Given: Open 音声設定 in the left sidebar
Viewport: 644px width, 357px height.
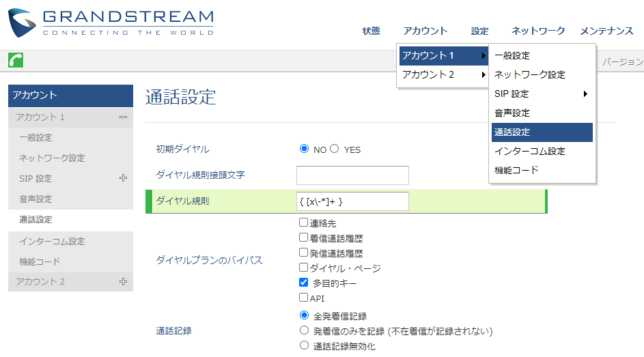Looking at the screenshot, I should coord(36,199).
